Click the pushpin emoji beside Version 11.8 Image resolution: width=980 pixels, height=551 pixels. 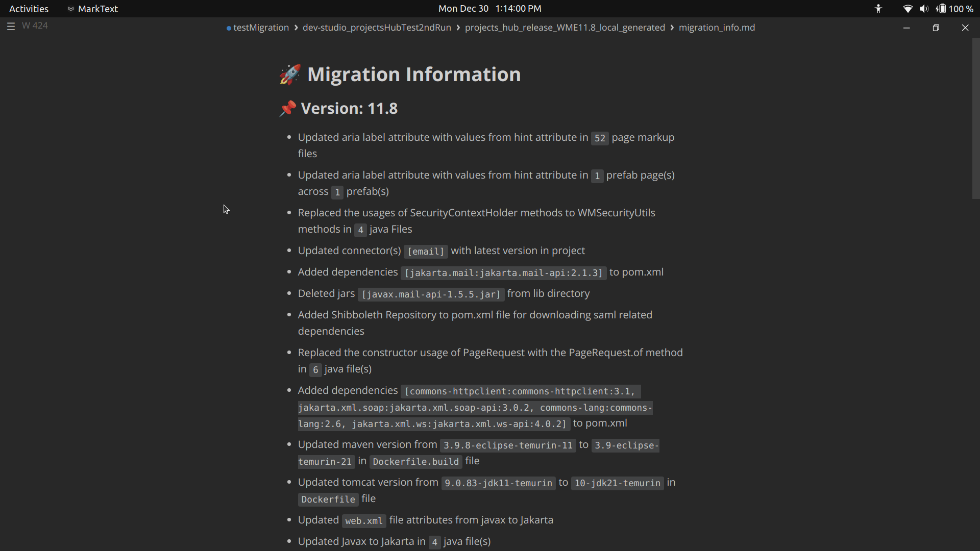click(287, 108)
